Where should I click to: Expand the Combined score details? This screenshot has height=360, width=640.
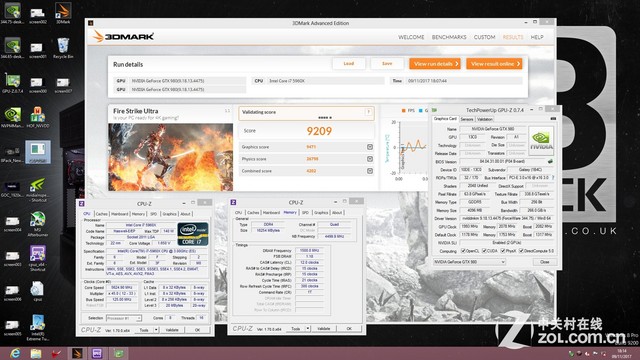tap(370, 171)
